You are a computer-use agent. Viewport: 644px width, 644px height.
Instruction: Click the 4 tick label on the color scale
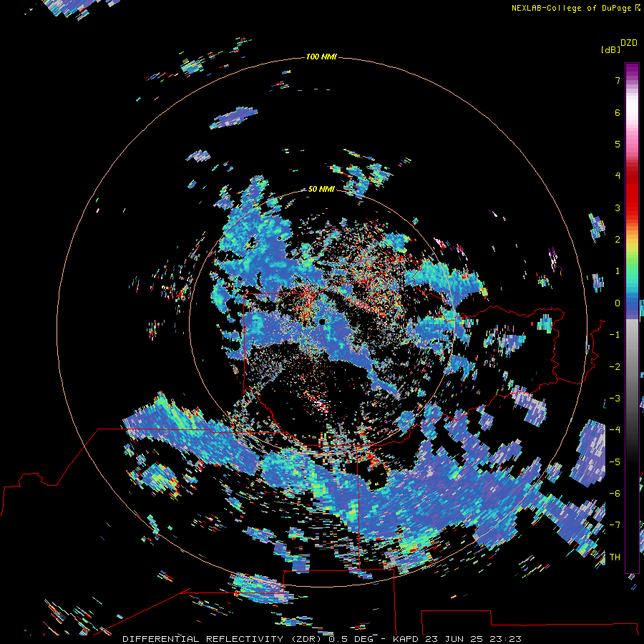pyautogui.click(x=618, y=176)
